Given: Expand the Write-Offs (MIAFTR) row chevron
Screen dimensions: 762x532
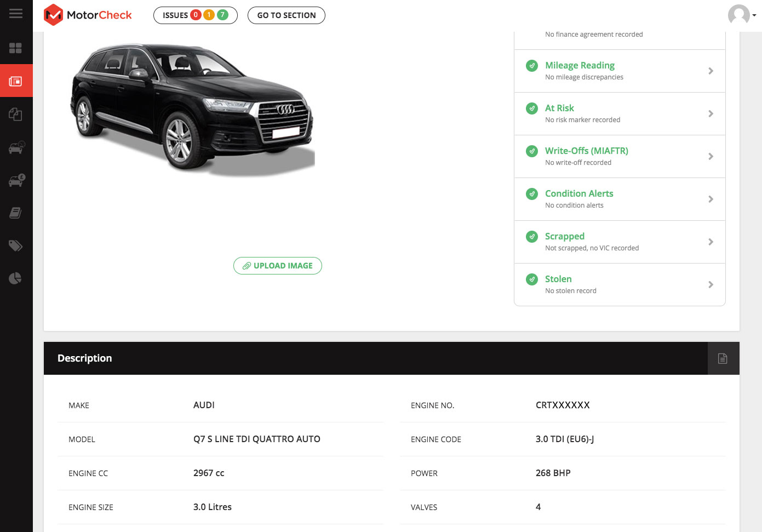Looking at the screenshot, I should (711, 157).
